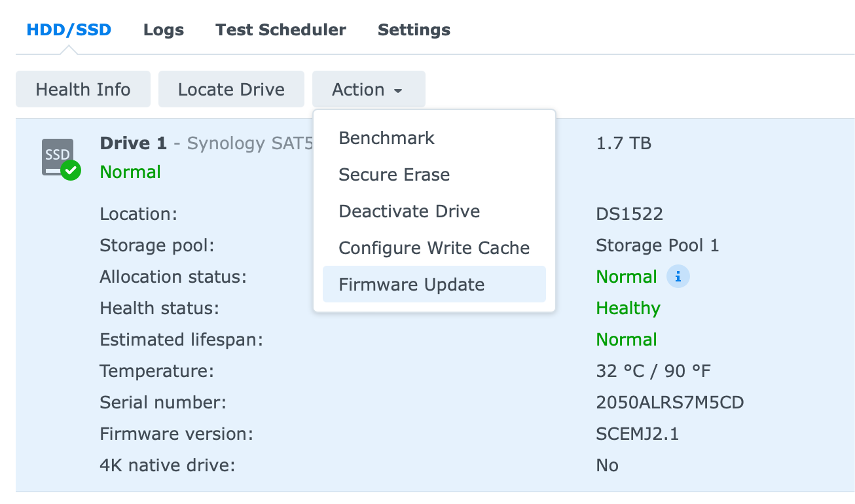Click the Allocation status label
This screenshot has height=504, width=855.
[173, 277]
